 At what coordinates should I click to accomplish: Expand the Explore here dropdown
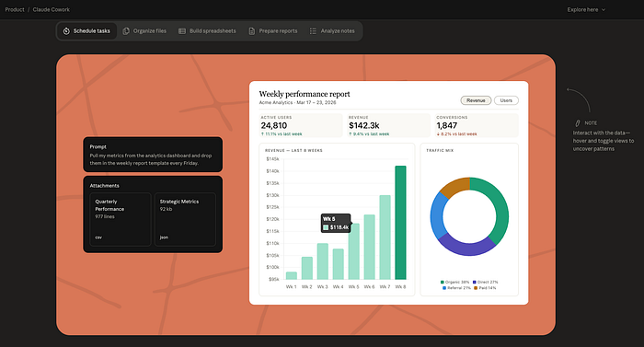[586, 9]
